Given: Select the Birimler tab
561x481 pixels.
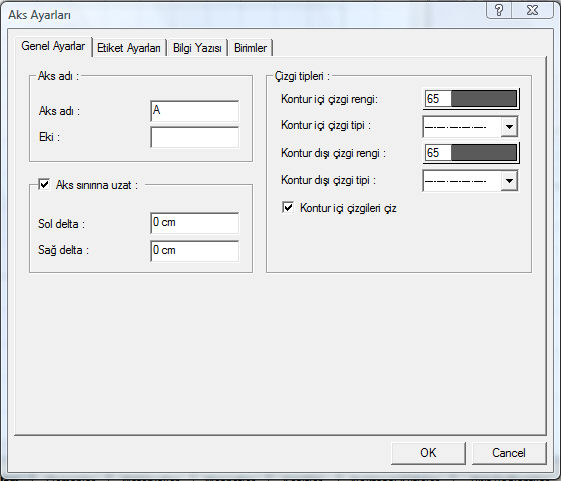Looking at the screenshot, I should (250, 48).
